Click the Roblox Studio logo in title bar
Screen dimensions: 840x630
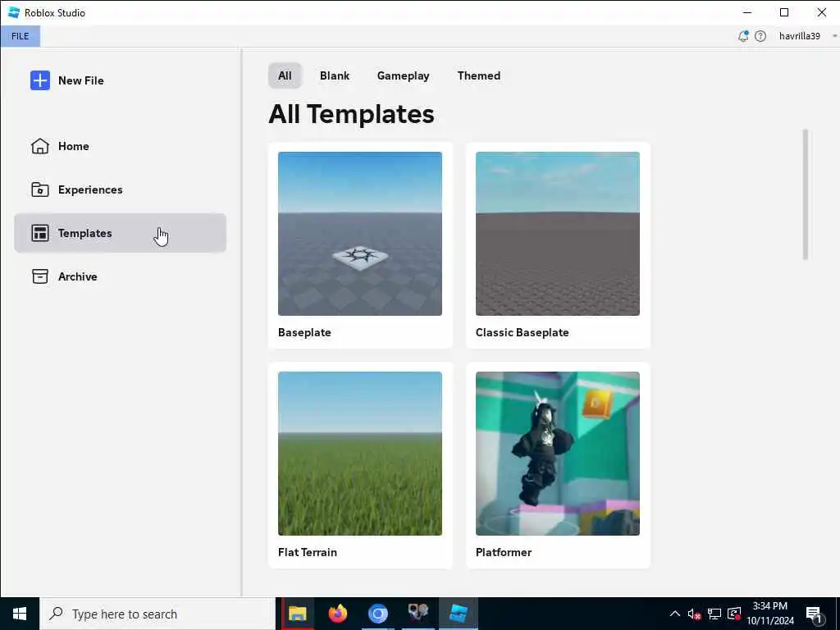coord(14,12)
